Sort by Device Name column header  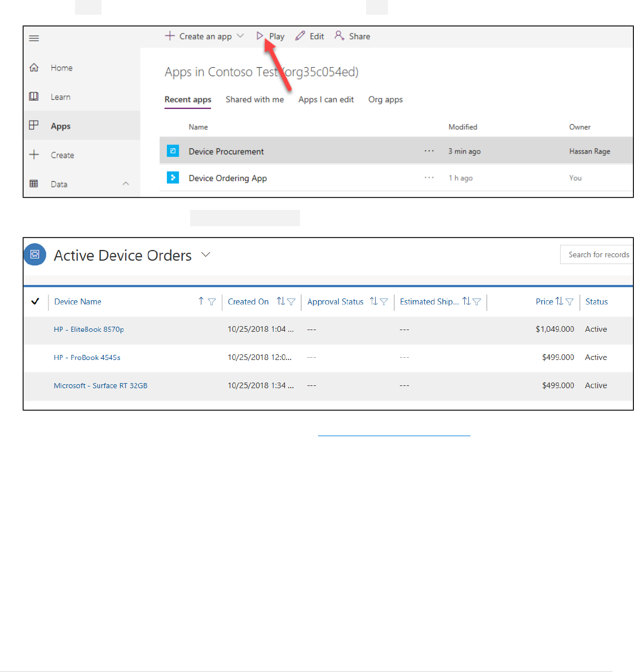[x=77, y=302]
